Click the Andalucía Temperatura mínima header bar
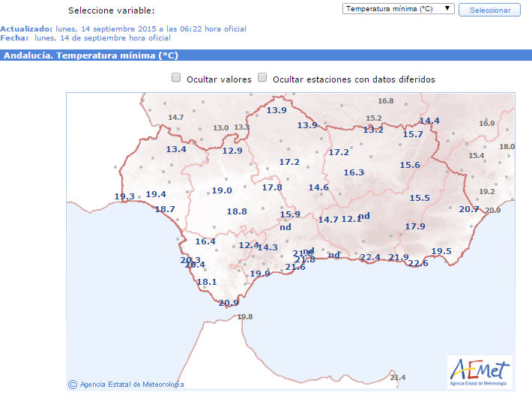Image resolution: width=532 pixels, height=401 pixels. tap(266, 55)
